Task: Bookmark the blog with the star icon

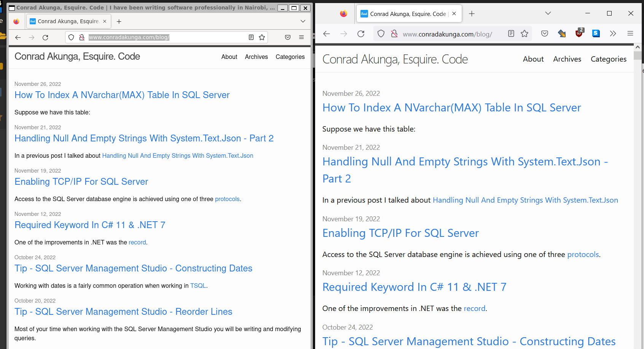Action: (524, 33)
